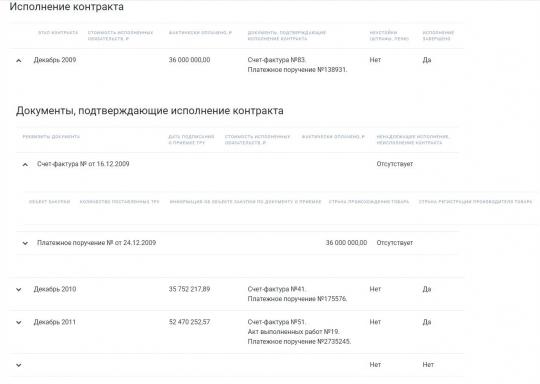The width and height of the screenshot is (540, 384).
Task: Select Платежное поручение №175576 entry
Action: tap(297, 299)
